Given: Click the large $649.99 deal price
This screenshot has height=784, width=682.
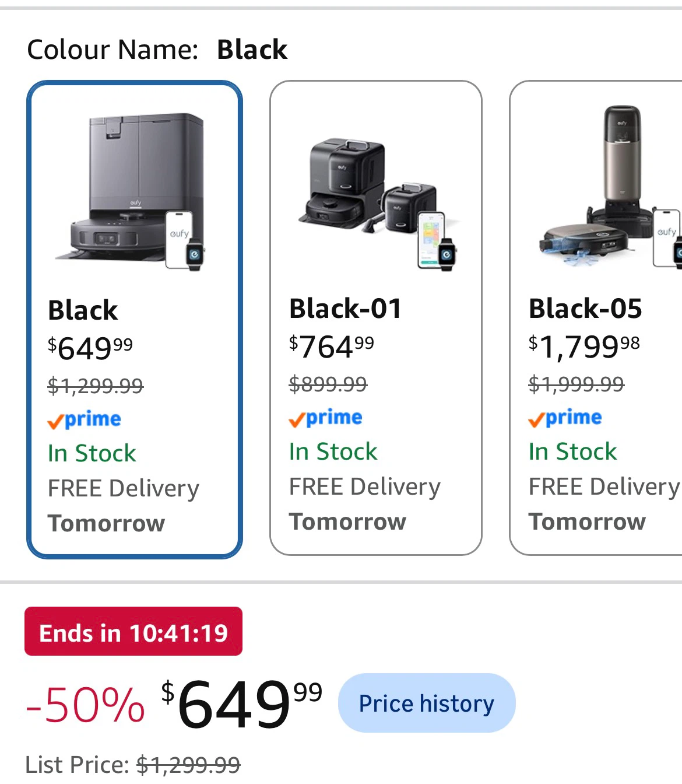Looking at the screenshot, I should tap(241, 705).
